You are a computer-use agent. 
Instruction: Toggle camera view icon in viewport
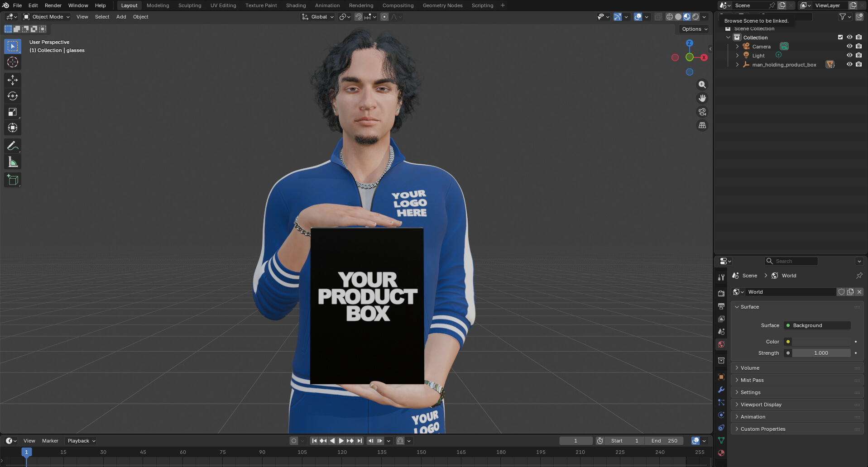tap(702, 112)
